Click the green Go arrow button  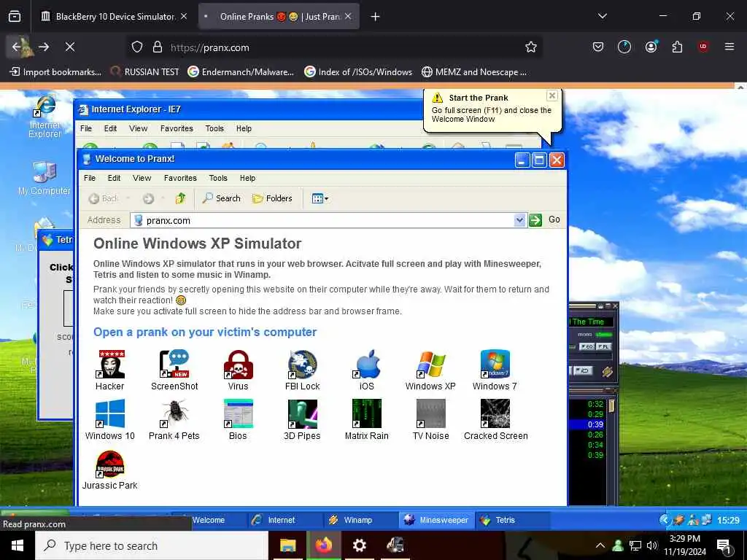click(x=535, y=220)
